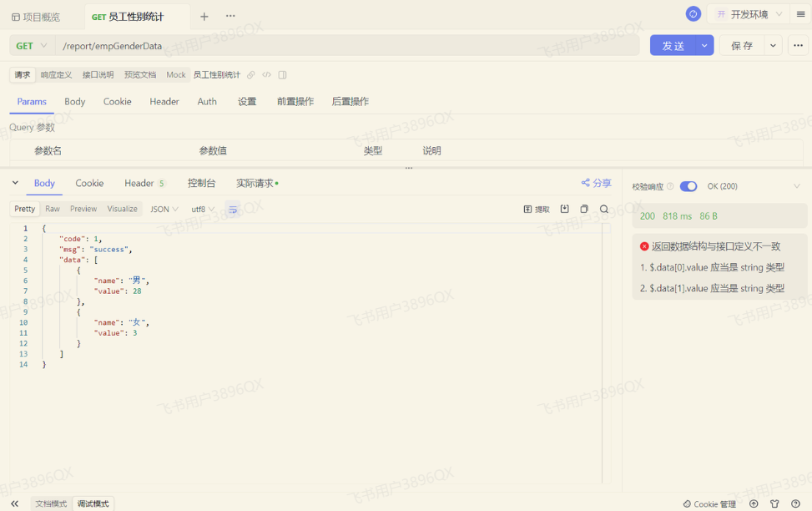Viewport: 812px width, 511px height.
Task: Click the red error icon for 返回数据结构与接口定义不一致
Action: [644, 246]
